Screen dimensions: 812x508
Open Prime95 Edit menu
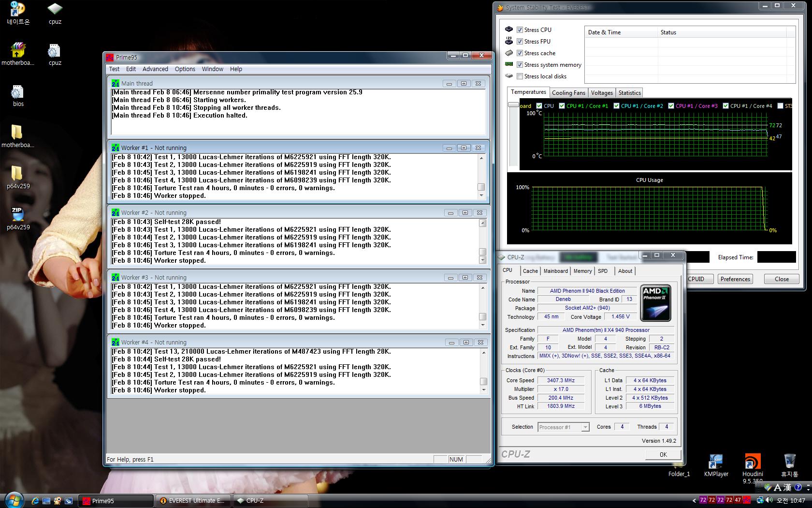point(131,69)
